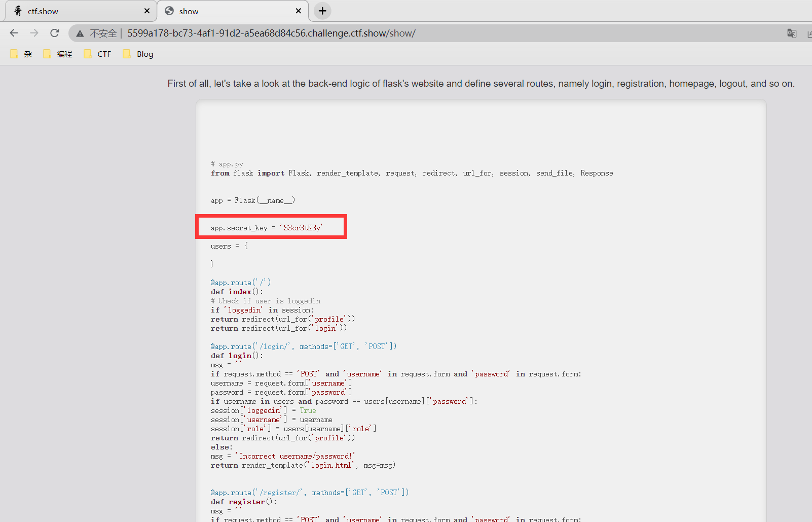Click the "session['role']" assignment line
This screenshot has width=812, height=522.
(x=293, y=429)
